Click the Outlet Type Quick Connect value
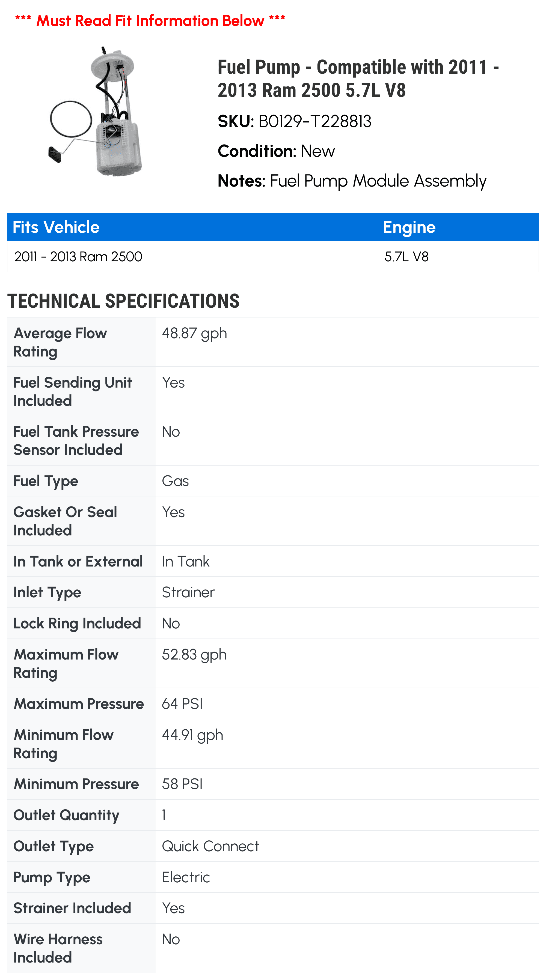Image resolution: width=546 pixels, height=980 pixels. [210, 846]
